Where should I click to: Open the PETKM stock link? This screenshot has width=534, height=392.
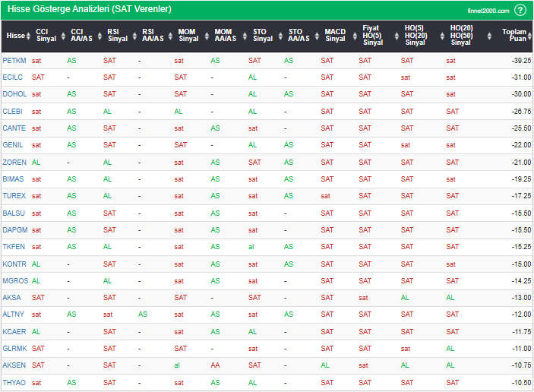(14, 61)
